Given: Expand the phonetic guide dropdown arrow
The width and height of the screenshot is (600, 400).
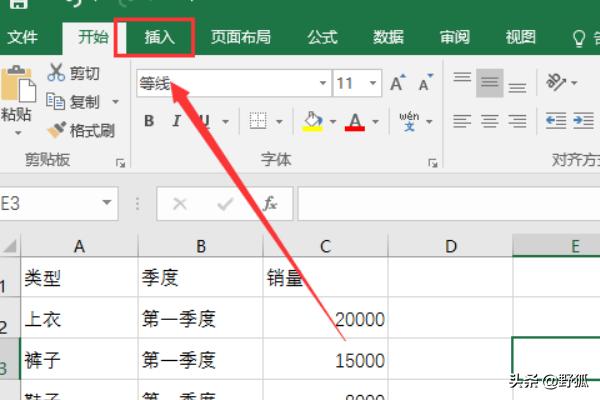Looking at the screenshot, I should [429, 122].
